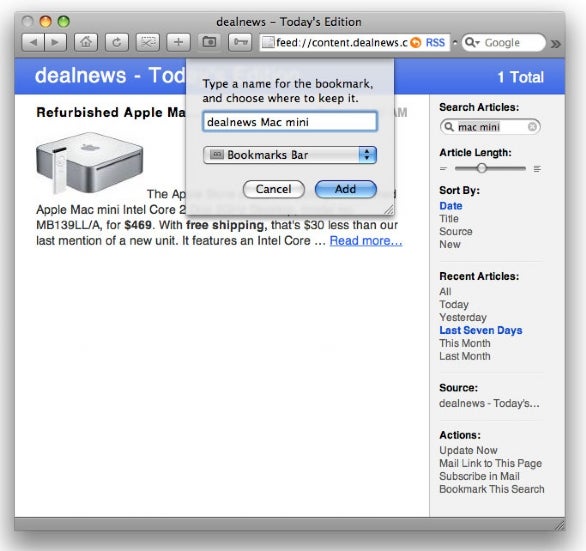Click the key AutoFill toolbar icon

click(x=240, y=42)
